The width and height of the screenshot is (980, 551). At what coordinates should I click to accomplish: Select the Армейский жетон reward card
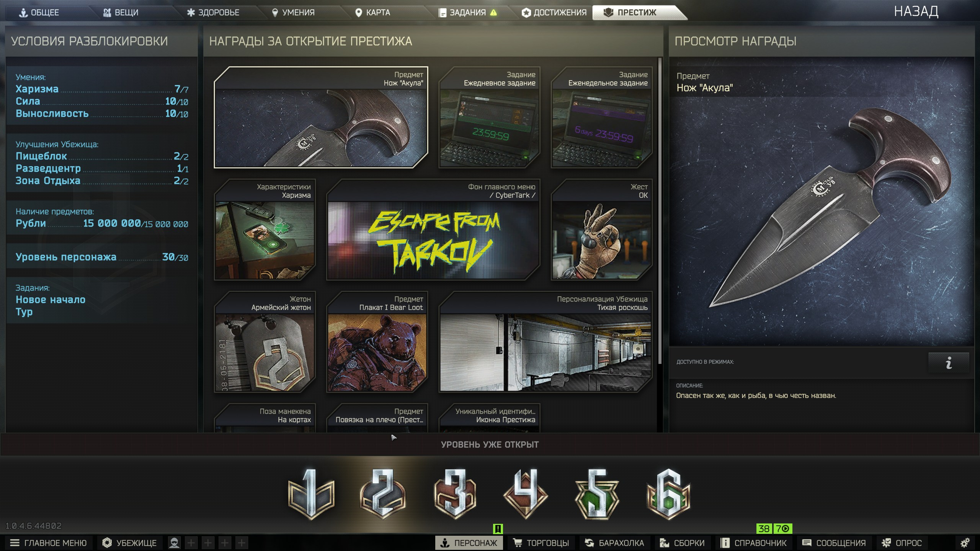click(265, 342)
